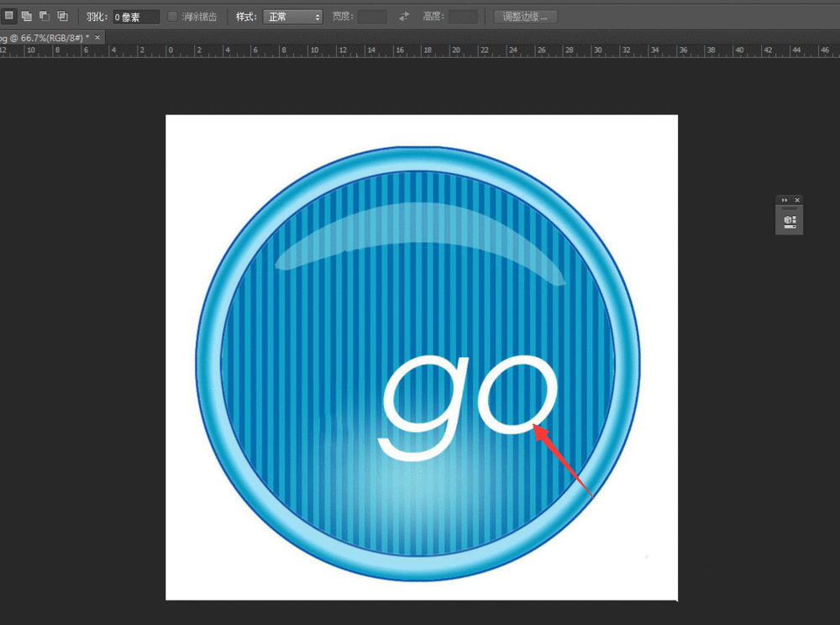Viewport: 840px width, 625px height.
Task: Open the collapsed cube panel icon
Action: pyautogui.click(x=789, y=221)
